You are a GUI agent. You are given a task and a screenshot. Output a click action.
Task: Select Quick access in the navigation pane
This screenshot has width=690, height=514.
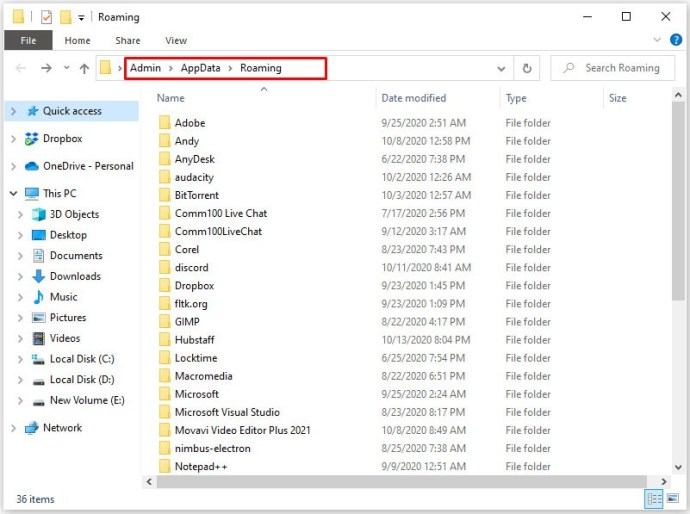(x=72, y=111)
